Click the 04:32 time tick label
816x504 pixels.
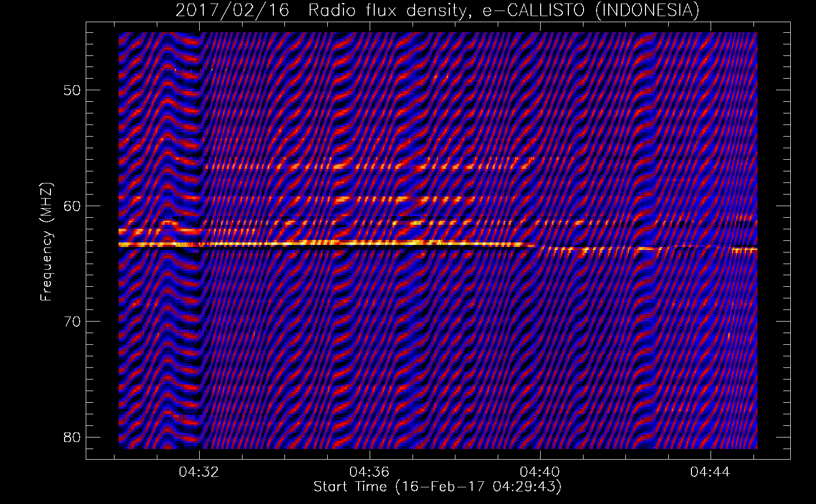[x=199, y=472]
